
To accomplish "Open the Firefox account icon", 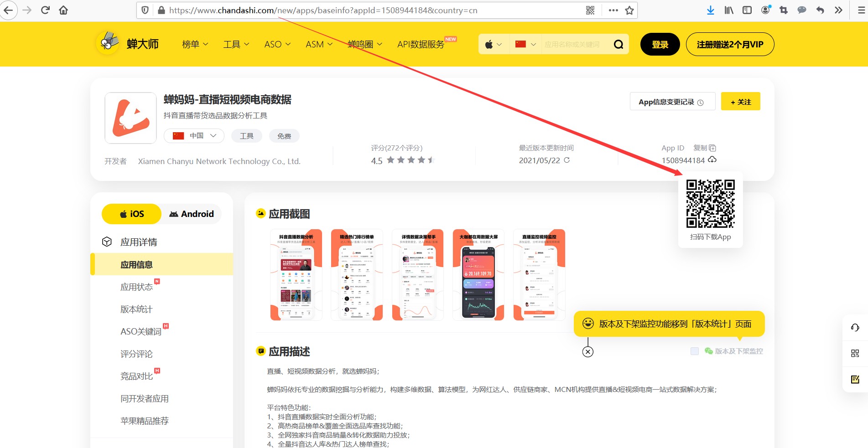I will 766,10.
